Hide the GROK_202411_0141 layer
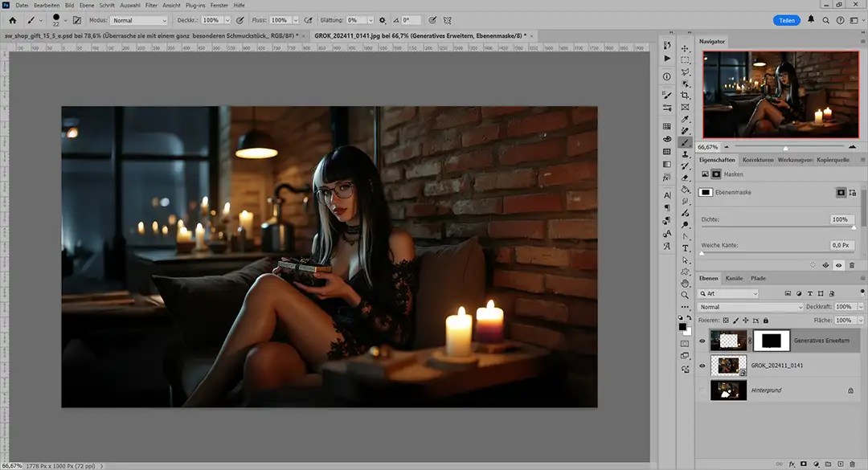The image size is (868, 470). [702, 366]
